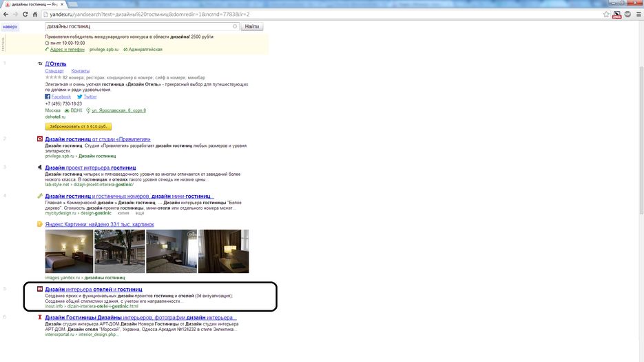Bookmark this page with the star icon

pos(606,14)
